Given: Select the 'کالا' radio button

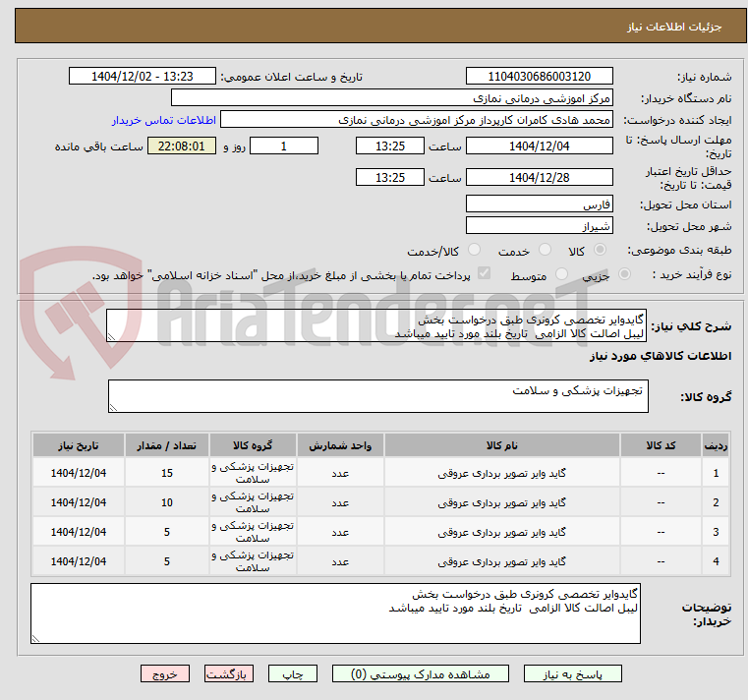Looking at the screenshot, I should coord(600,250).
